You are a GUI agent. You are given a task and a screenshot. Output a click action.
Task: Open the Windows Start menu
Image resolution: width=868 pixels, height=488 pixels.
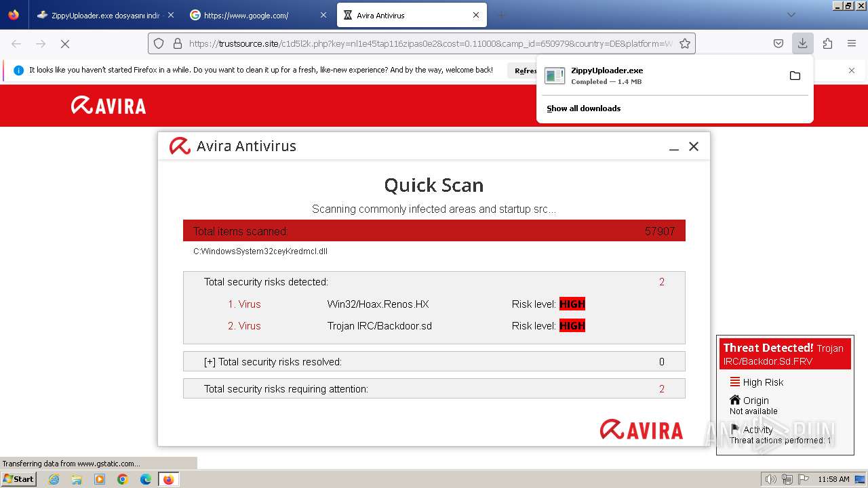(18, 479)
